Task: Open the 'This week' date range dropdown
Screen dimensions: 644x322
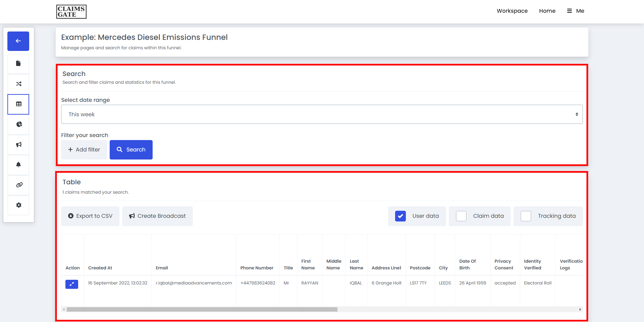Action: pyautogui.click(x=322, y=114)
